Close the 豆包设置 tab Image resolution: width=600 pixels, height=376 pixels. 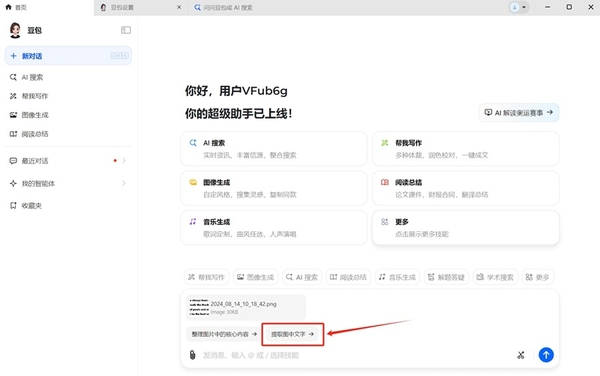(179, 7)
